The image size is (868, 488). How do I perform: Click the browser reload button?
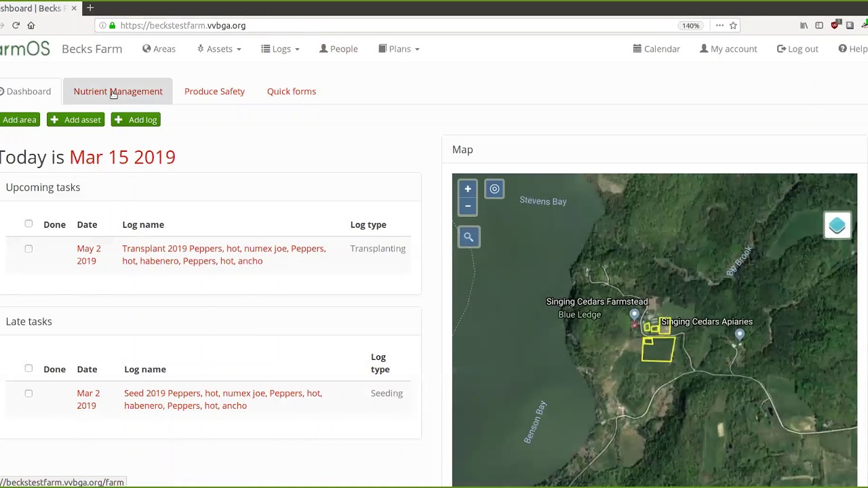tap(16, 25)
